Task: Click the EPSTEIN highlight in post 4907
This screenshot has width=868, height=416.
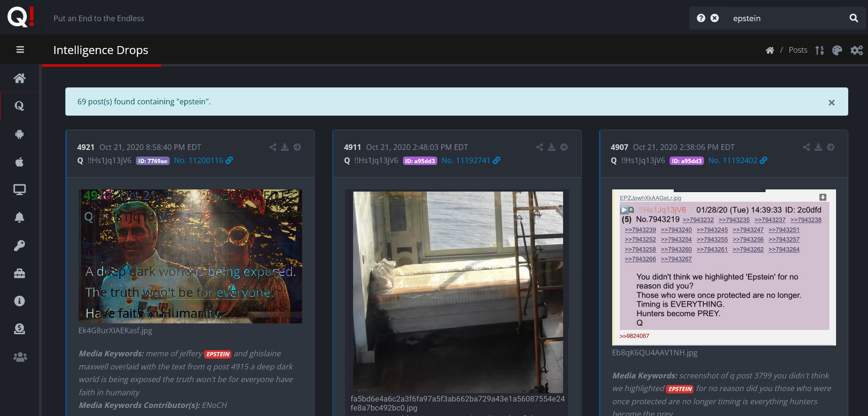Action: coord(680,389)
